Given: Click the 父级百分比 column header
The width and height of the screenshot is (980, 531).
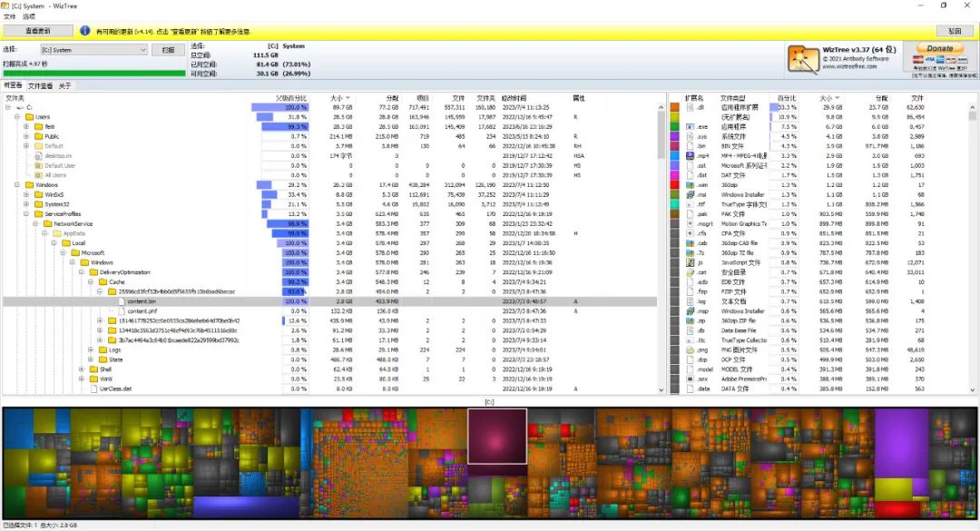Looking at the screenshot, I should coord(291,98).
